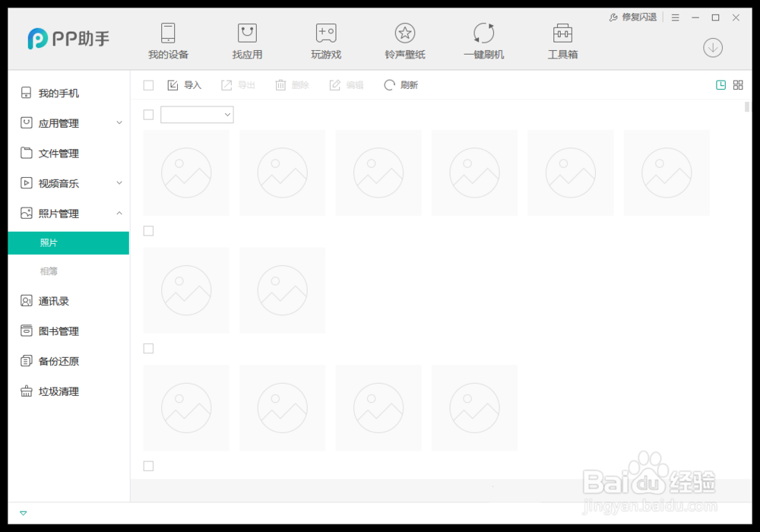Click the PP助手 logo icon

coord(37,38)
